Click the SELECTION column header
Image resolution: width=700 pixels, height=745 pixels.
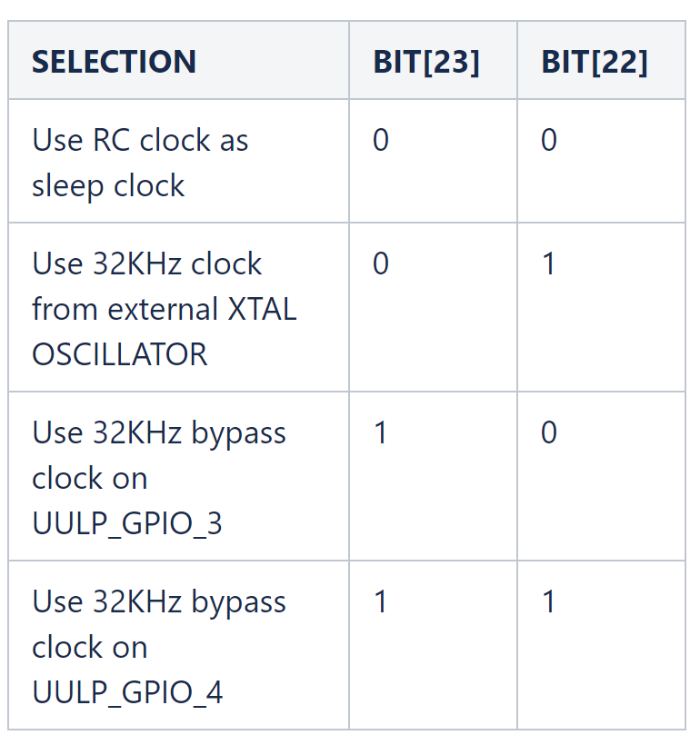point(114,62)
